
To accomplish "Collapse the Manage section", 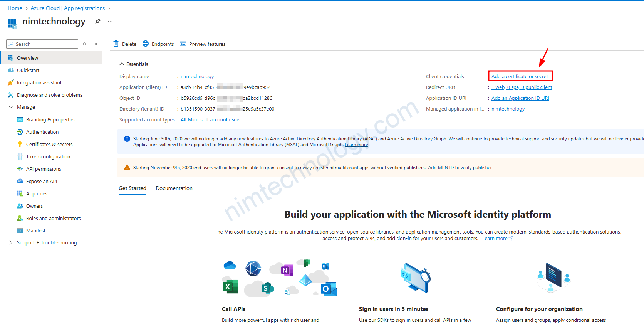I will pyautogui.click(x=11, y=107).
